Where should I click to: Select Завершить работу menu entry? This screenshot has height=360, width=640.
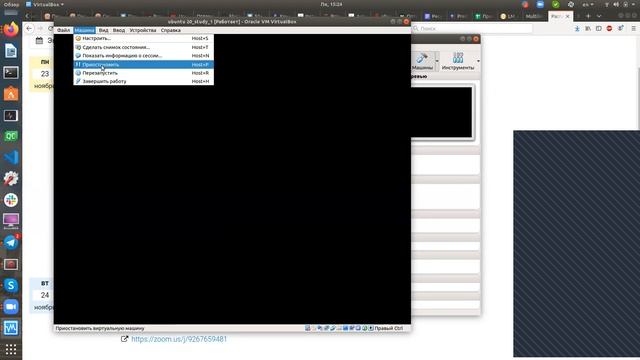pyautogui.click(x=143, y=81)
